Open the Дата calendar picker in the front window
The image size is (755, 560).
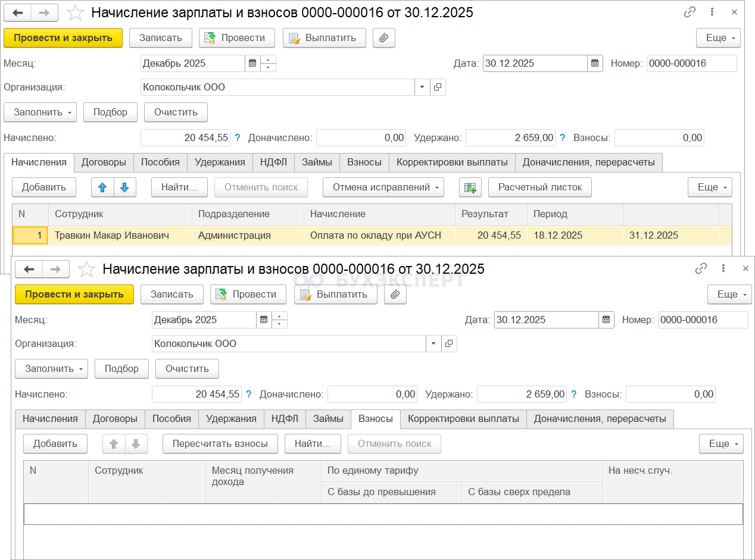(x=606, y=320)
